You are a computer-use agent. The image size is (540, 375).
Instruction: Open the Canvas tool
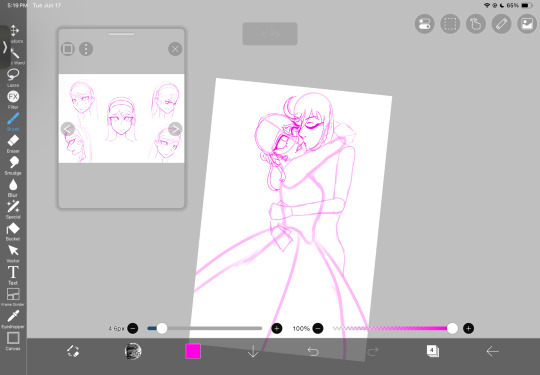tap(13, 341)
